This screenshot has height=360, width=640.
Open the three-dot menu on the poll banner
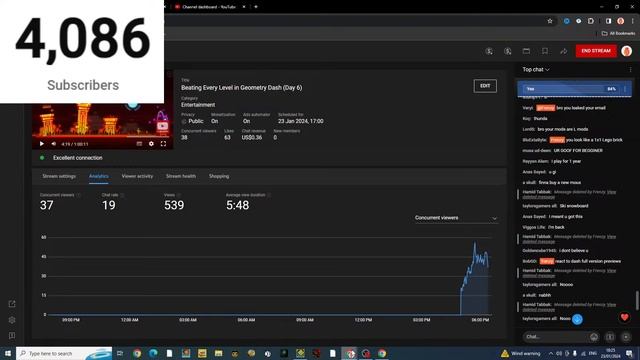pos(625,89)
